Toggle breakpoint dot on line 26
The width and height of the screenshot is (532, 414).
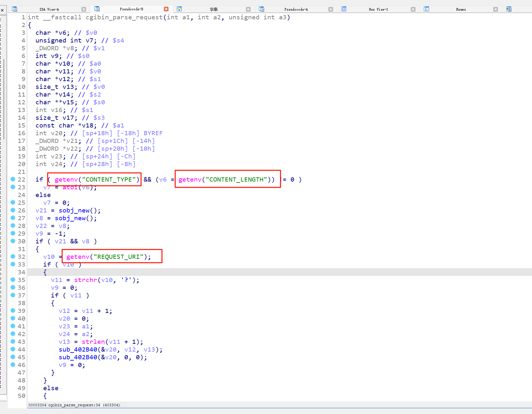point(13,210)
